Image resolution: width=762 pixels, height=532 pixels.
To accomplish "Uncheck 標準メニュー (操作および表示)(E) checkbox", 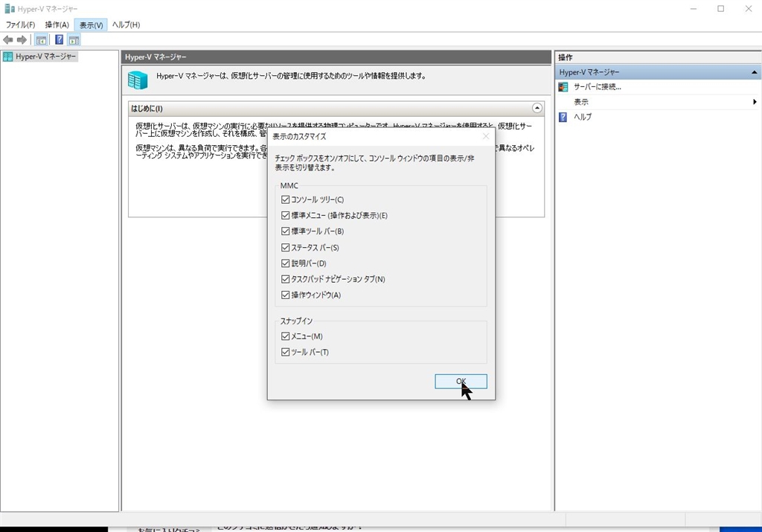I will click(285, 215).
